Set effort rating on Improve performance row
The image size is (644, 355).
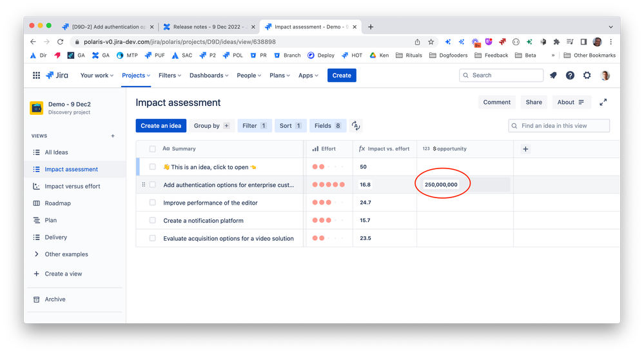pos(328,203)
